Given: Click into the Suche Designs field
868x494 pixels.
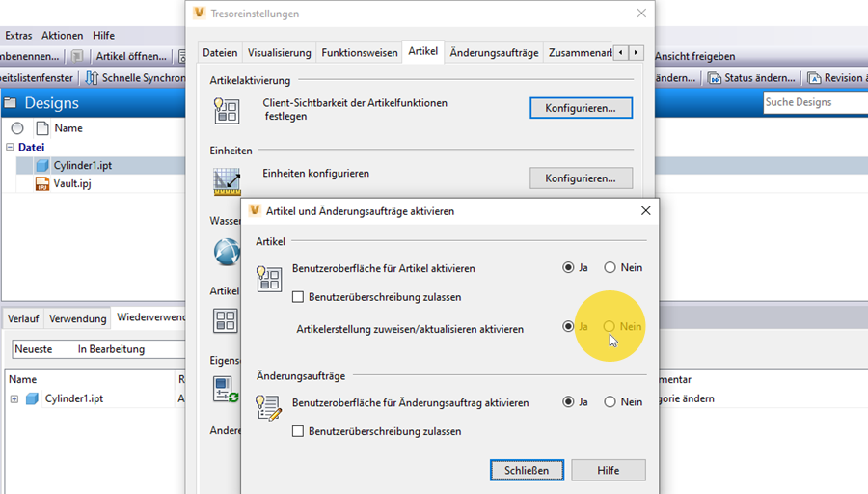Looking at the screenshot, I should click(815, 102).
